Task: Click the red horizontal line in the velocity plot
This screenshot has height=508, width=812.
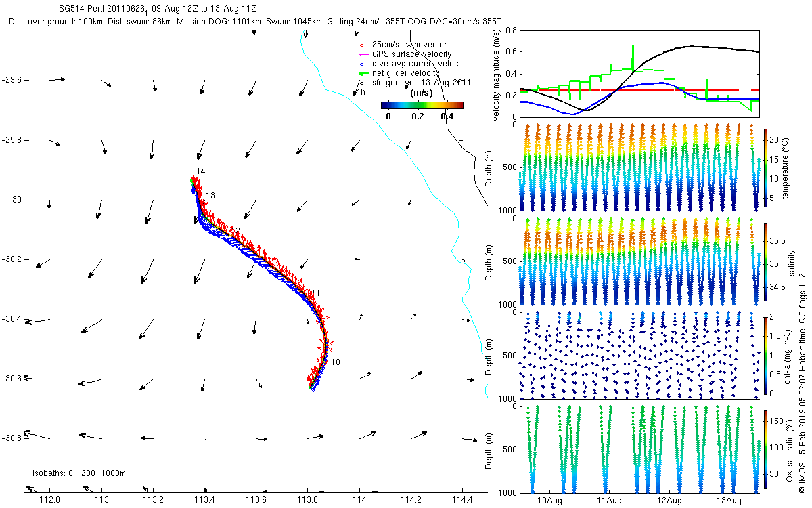Action: [639, 89]
